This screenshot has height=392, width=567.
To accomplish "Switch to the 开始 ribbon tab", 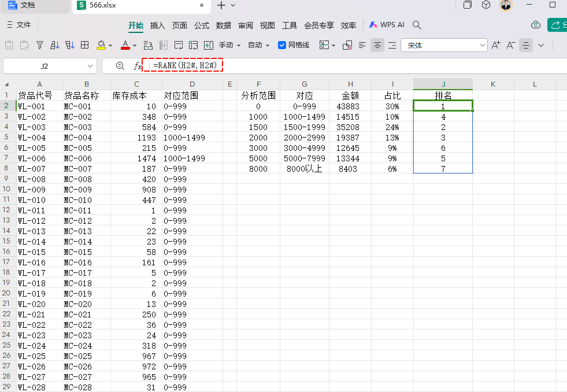I will [x=136, y=25].
